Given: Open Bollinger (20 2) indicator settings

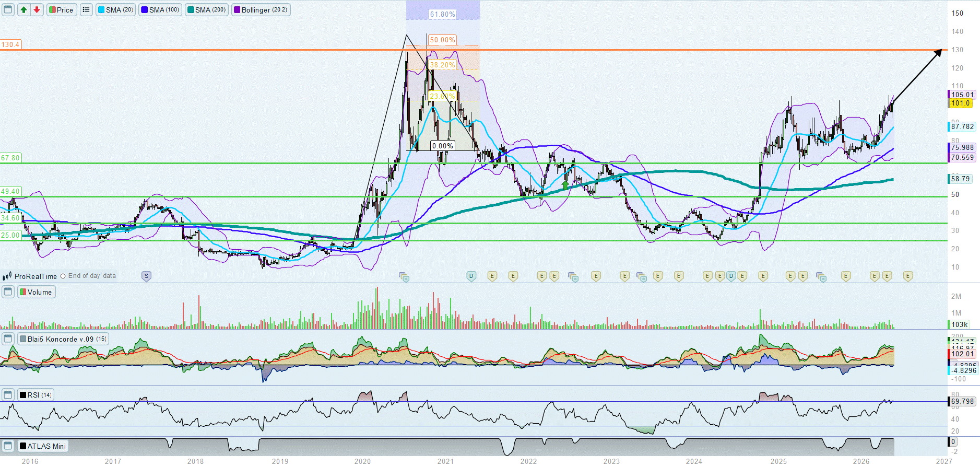Looking at the screenshot, I should [261, 10].
